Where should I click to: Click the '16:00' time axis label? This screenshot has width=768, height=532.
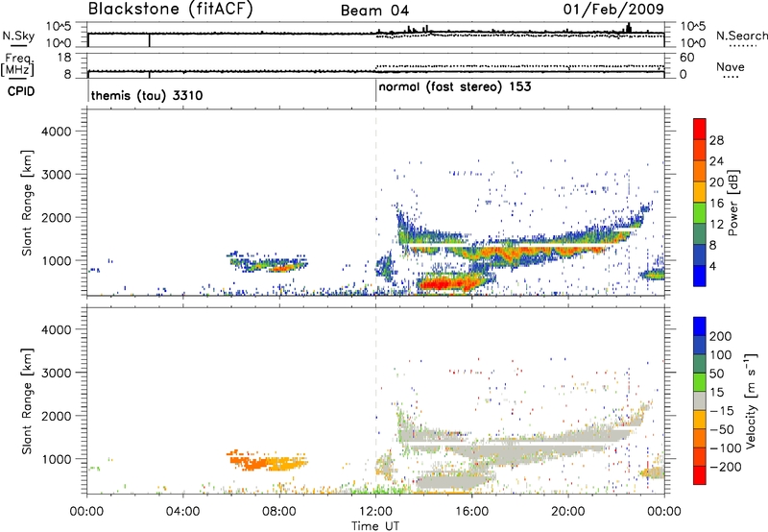(471, 511)
